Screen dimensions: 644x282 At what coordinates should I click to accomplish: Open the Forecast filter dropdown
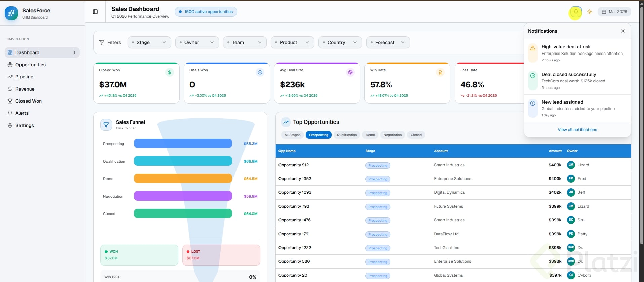pos(388,42)
